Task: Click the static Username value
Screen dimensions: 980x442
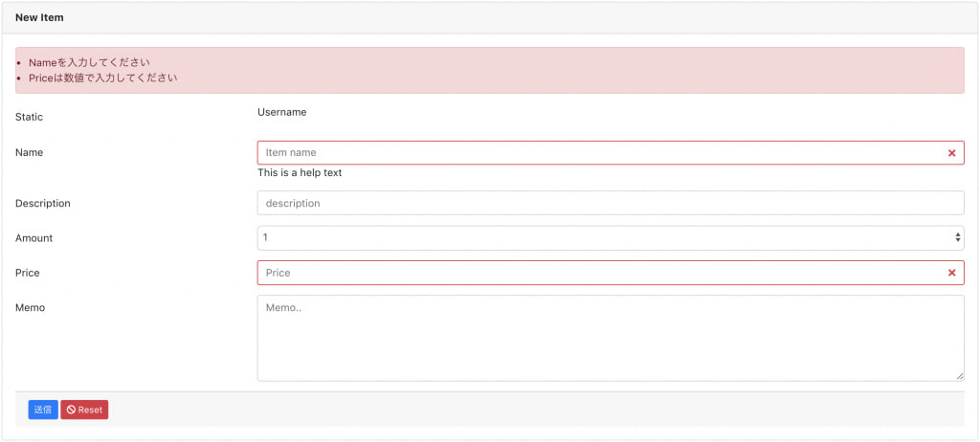Action: pos(282,113)
